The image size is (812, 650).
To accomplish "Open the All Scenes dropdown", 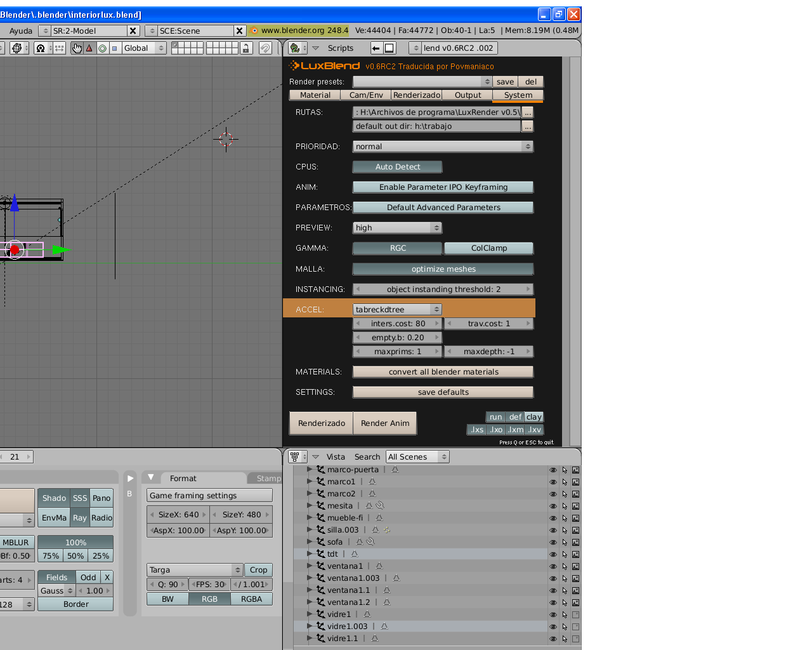I will 417,457.
